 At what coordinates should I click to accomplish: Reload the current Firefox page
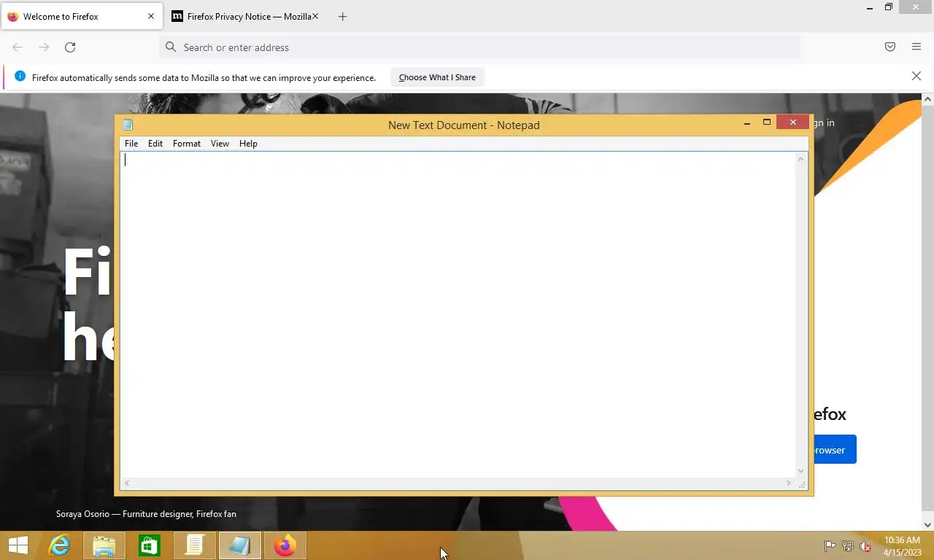coord(70,47)
